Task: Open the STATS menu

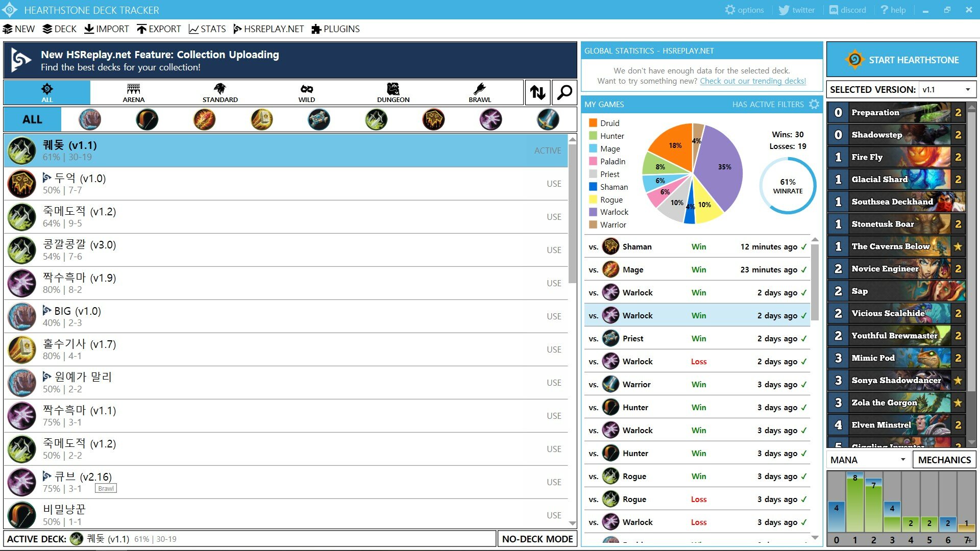Action: [207, 29]
